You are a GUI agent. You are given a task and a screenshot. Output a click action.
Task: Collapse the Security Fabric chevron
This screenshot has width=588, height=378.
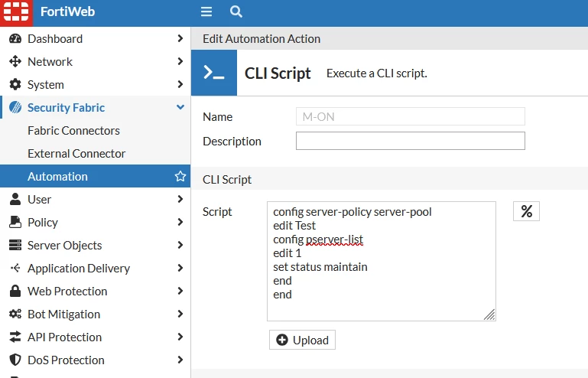click(x=180, y=107)
